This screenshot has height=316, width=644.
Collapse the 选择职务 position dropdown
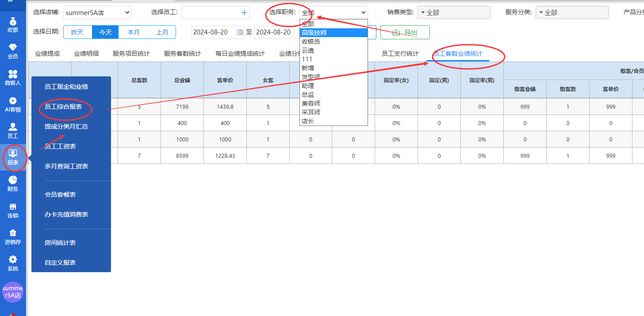point(333,12)
